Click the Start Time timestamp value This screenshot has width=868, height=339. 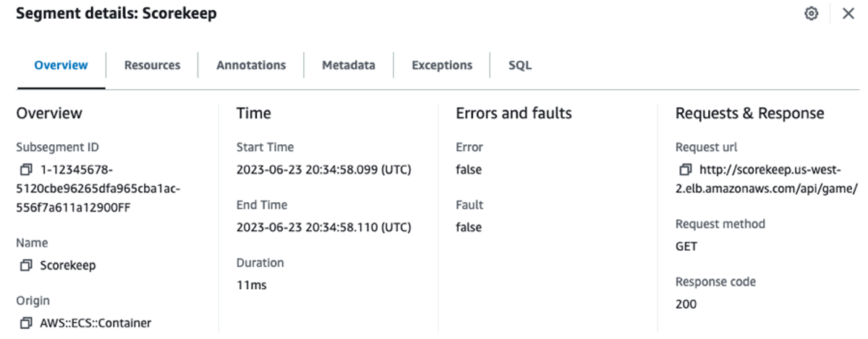(x=323, y=170)
